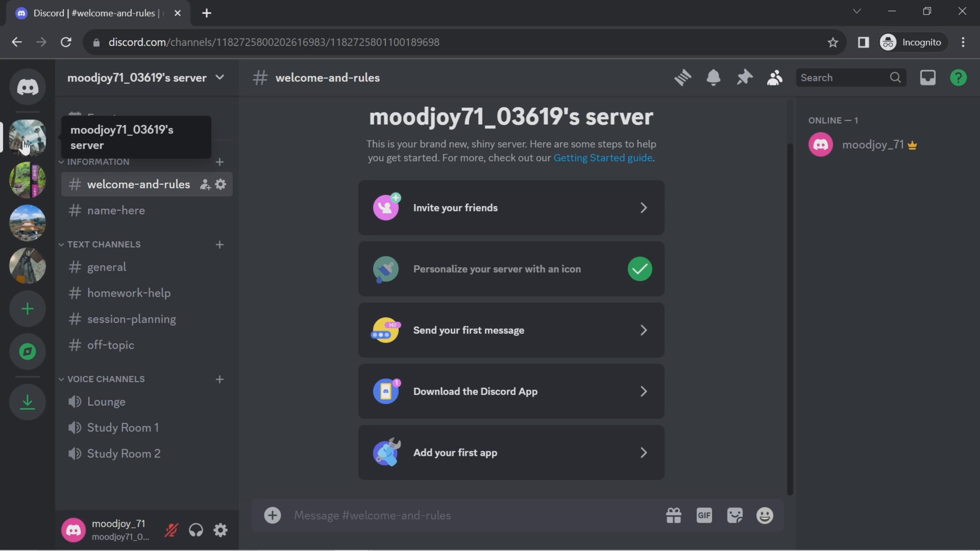Image resolution: width=980 pixels, height=551 pixels.
Task: Open the Threads icon in channel header
Action: pos(683,78)
